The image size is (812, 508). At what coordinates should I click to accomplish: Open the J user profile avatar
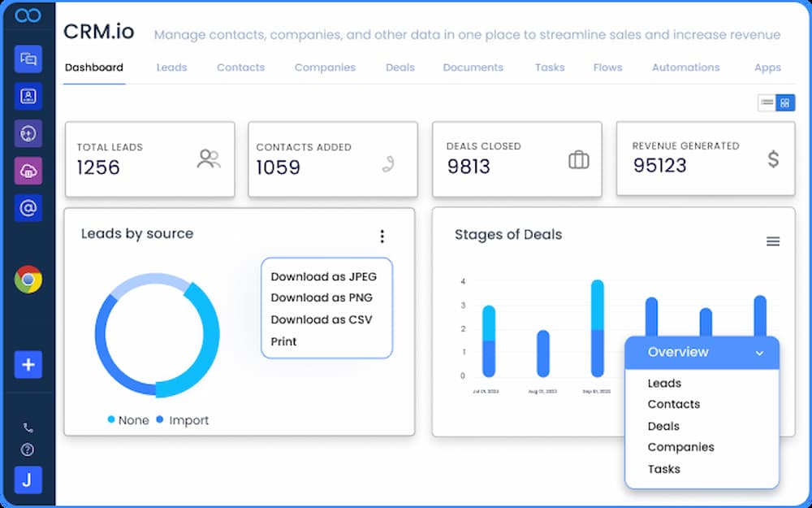pos(28,480)
